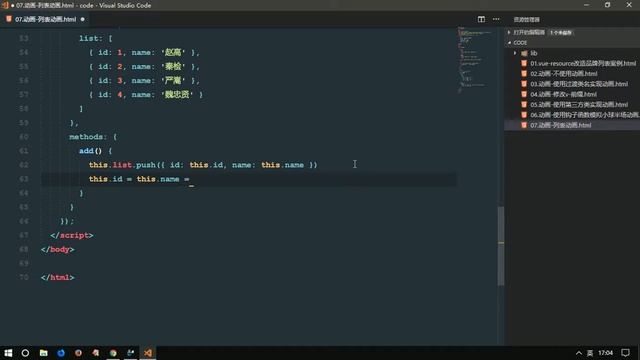The image size is (640, 360).
Task: Click 'this.name =' on line 63
Action: pyautogui.click(x=162, y=179)
